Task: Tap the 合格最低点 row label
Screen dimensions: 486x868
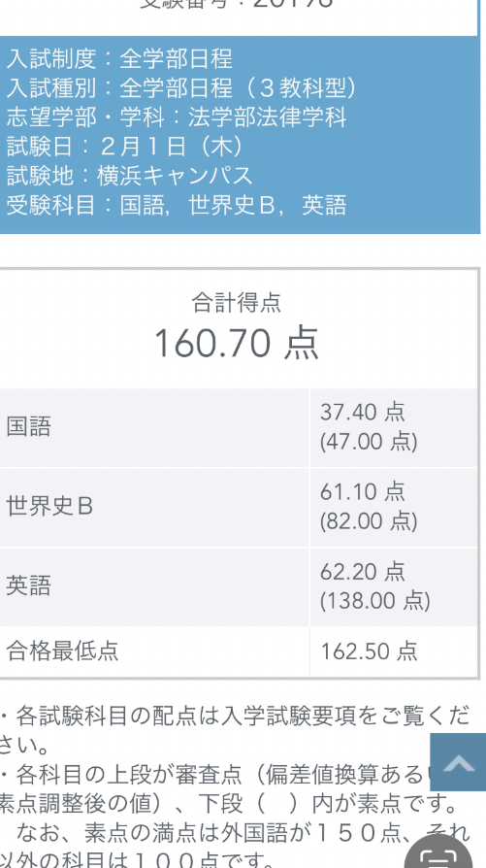Action: (62, 651)
